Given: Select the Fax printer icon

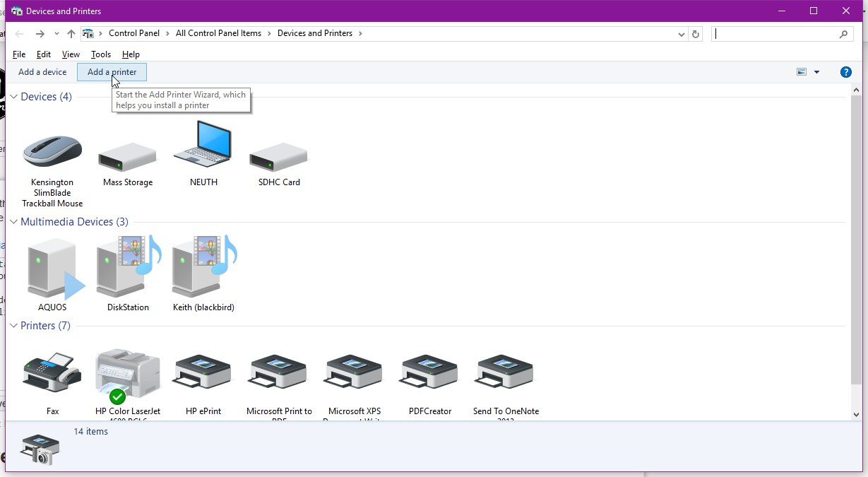Looking at the screenshot, I should [52, 372].
